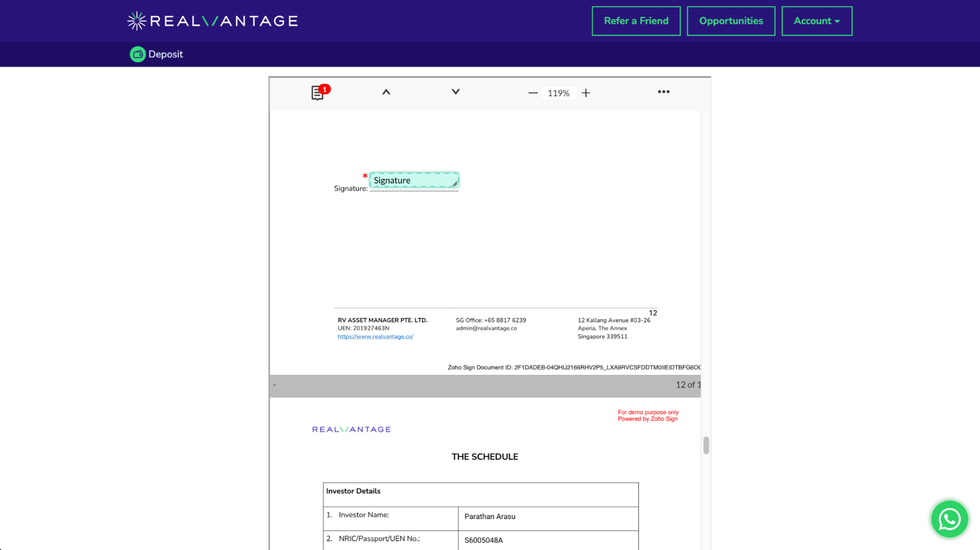Open the Opportunities navigation menu
This screenshot has width=980, height=550.
tap(731, 20)
